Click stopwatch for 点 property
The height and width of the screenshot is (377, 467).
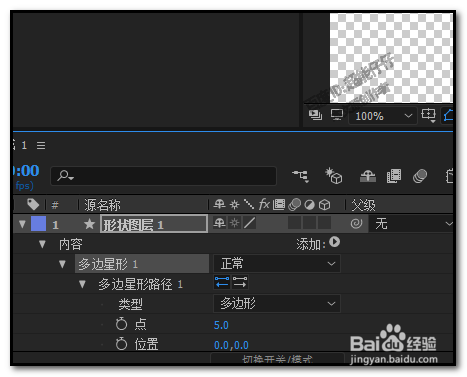point(121,324)
